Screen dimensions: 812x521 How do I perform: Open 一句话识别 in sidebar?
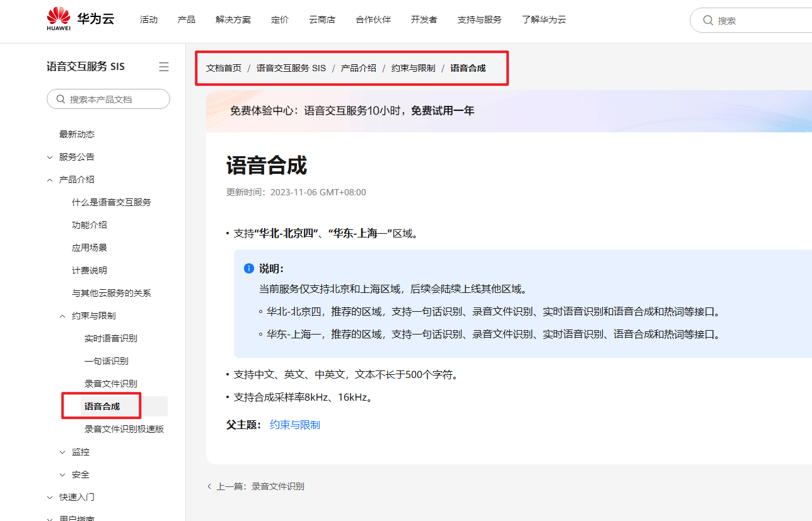coord(107,361)
